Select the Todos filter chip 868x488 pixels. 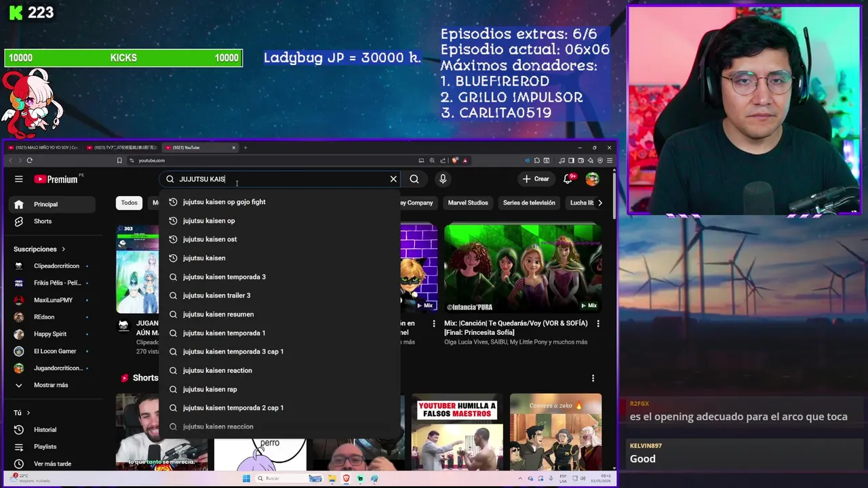click(129, 203)
